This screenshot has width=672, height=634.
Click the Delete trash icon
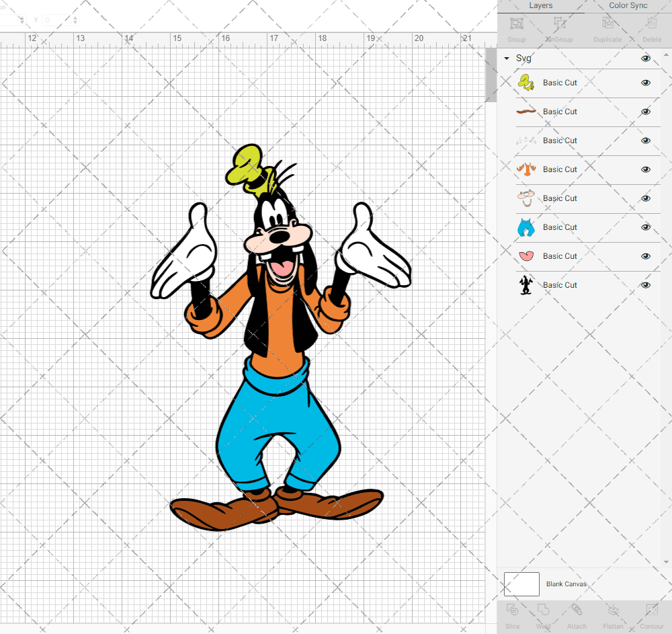click(x=651, y=23)
